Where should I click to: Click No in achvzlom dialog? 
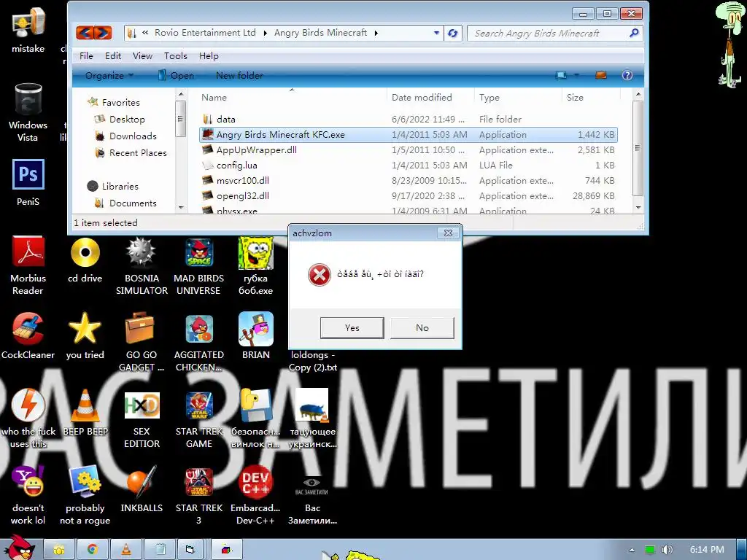(x=422, y=327)
